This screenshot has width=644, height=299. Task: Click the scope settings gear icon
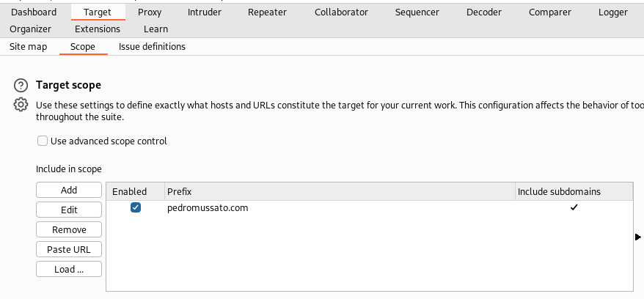21,105
